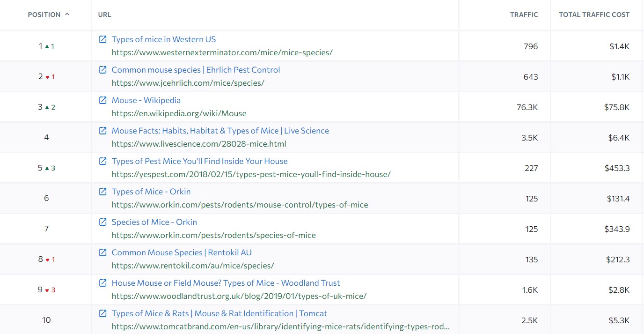Open the Live Science Mouse Facts link
The height and width of the screenshot is (334, 644).
pyautogui.click(x=220, y=131)
